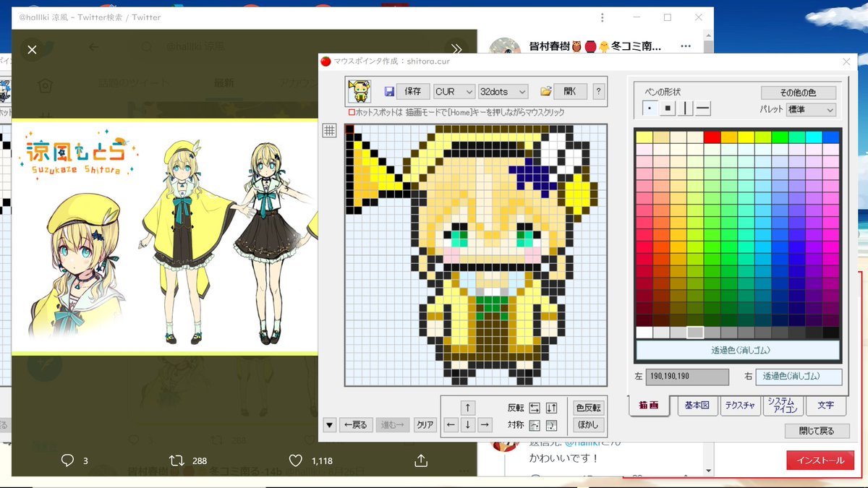
Task: Like the tweet showing 1,118 likes
Action: [295, 461]
